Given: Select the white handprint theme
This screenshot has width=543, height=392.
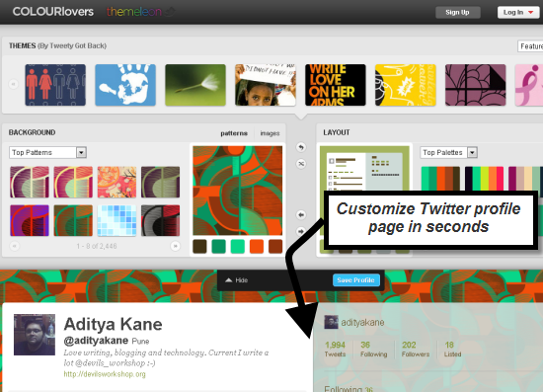Looking at the screenshot, I should point(125,85).
